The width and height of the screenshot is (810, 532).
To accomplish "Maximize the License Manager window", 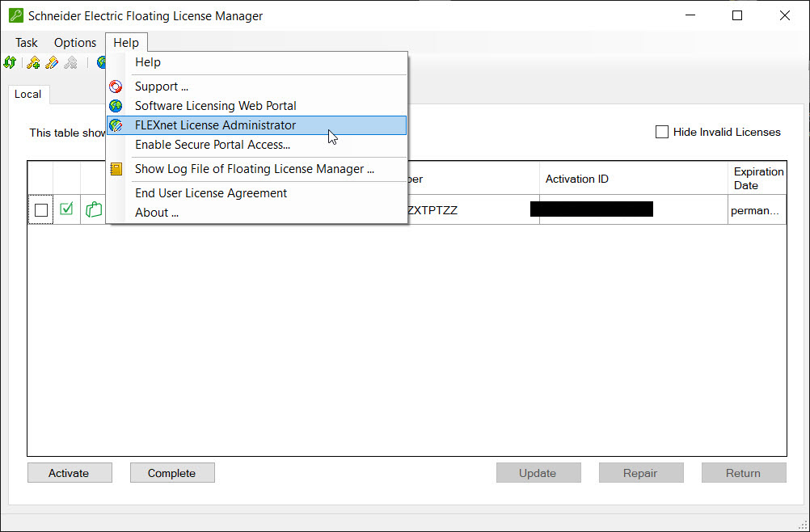I will pos(737,16).
